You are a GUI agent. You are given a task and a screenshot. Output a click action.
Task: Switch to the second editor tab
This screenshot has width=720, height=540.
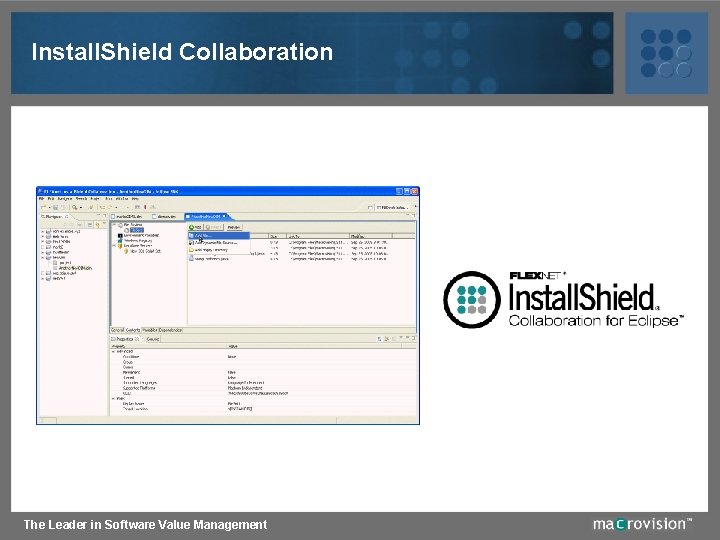pos(166,216)
